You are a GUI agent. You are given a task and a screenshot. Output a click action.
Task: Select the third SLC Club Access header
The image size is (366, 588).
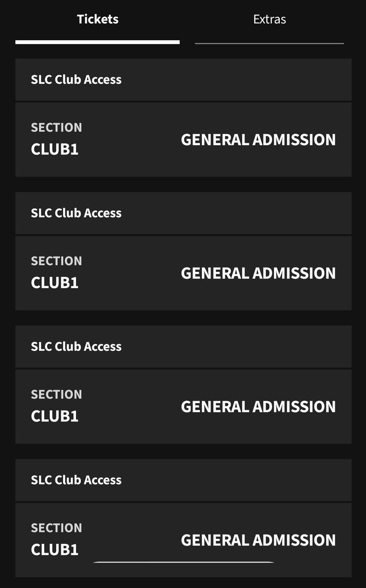[183, 346]
